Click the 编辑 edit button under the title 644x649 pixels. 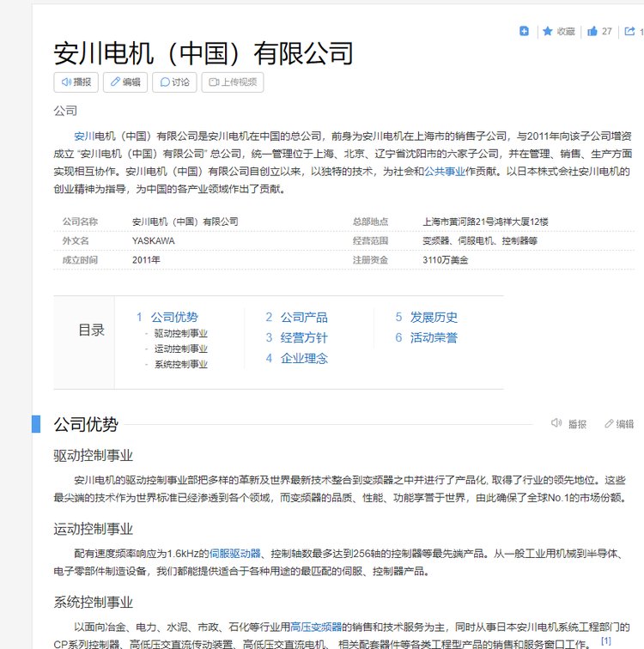tap(125, 82)
